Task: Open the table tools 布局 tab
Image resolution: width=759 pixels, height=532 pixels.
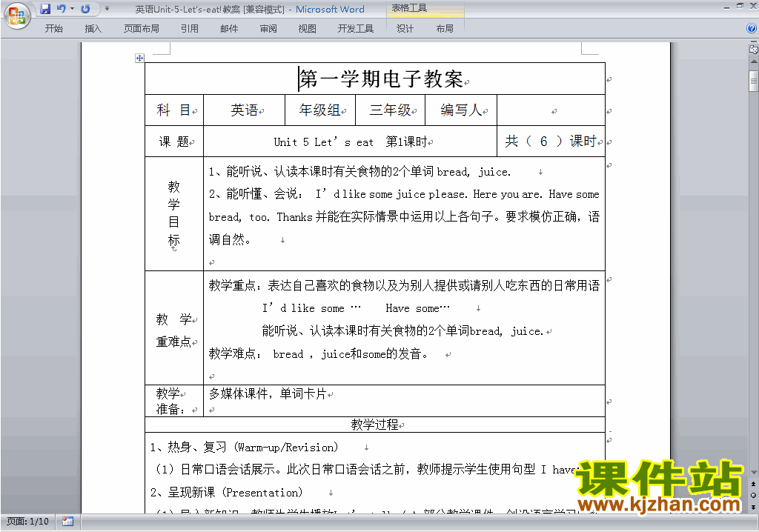Action: [x=445, y=29]
